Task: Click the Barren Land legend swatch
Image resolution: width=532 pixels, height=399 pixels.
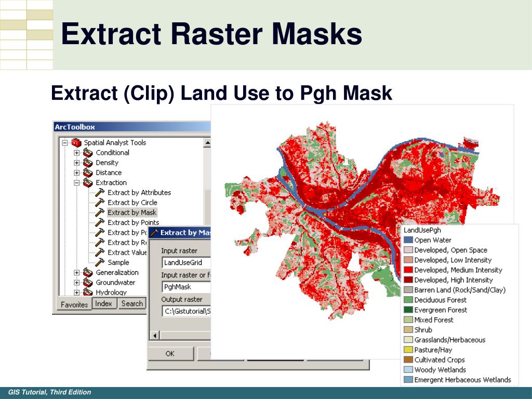Action: tap(408, 290)
